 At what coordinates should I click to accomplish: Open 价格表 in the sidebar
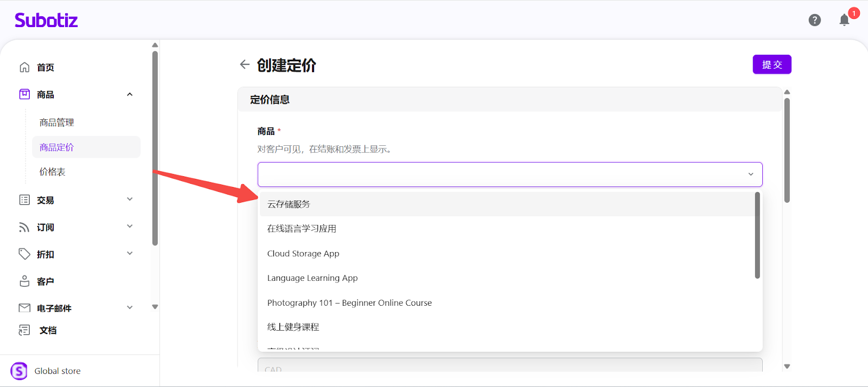pyautogui.click(x=53, y=172)
